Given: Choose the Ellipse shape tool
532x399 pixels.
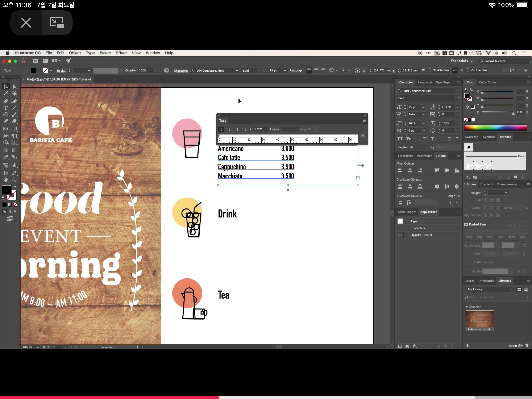Looking at the screenshot, I should click(6, 115).
